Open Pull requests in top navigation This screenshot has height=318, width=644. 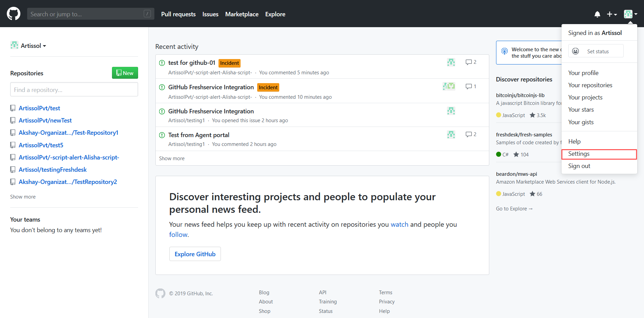pos(178,14)
